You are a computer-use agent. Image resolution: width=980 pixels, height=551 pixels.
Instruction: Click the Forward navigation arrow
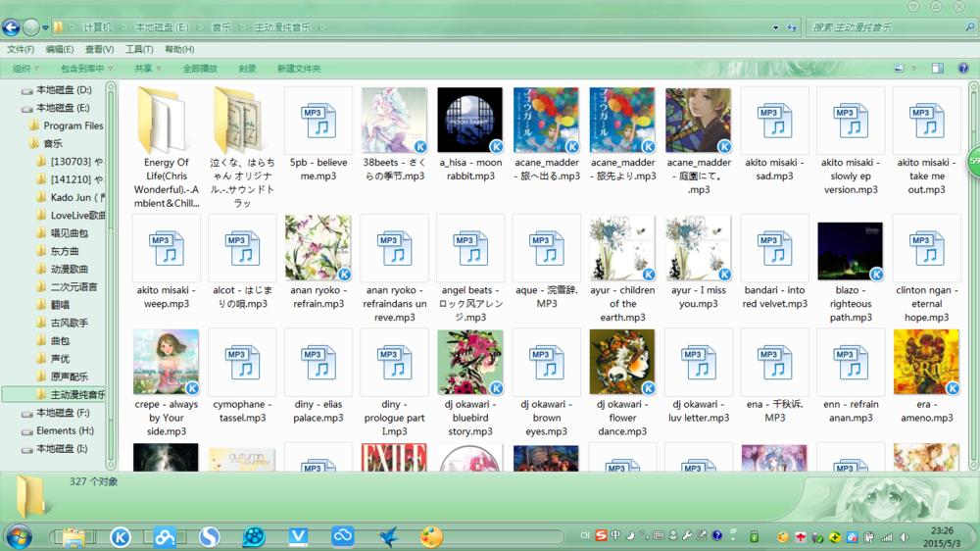click(30, 26)
